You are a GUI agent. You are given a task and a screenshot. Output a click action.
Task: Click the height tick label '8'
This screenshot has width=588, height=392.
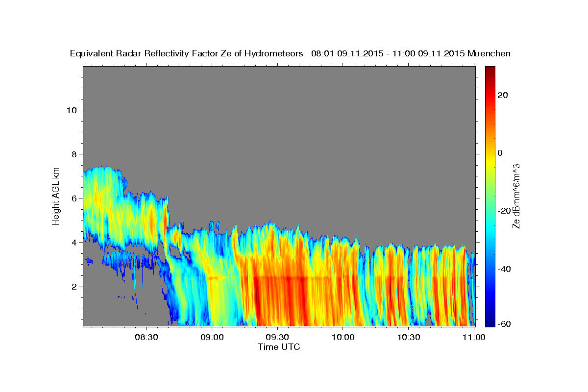[74, 154]
